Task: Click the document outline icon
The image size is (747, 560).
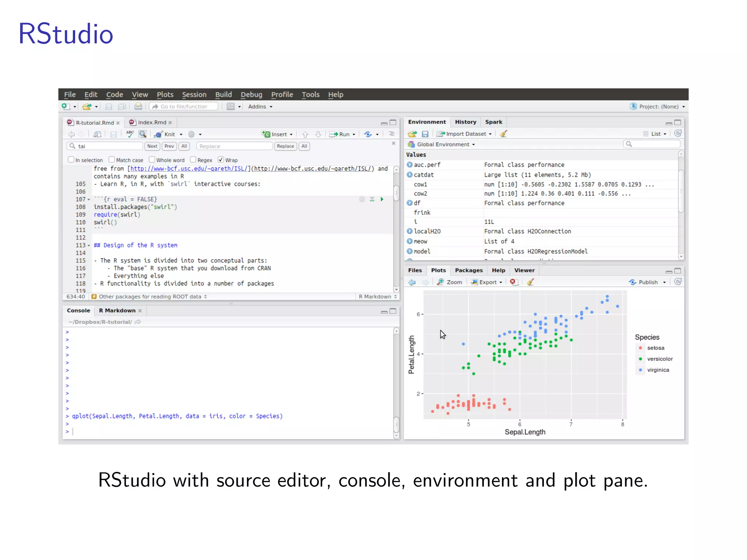Action: click(391, 134)
